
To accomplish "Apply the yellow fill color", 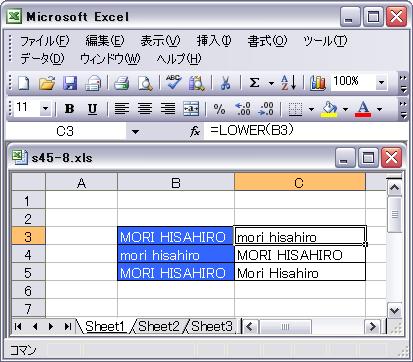I will tap(329, 109).
